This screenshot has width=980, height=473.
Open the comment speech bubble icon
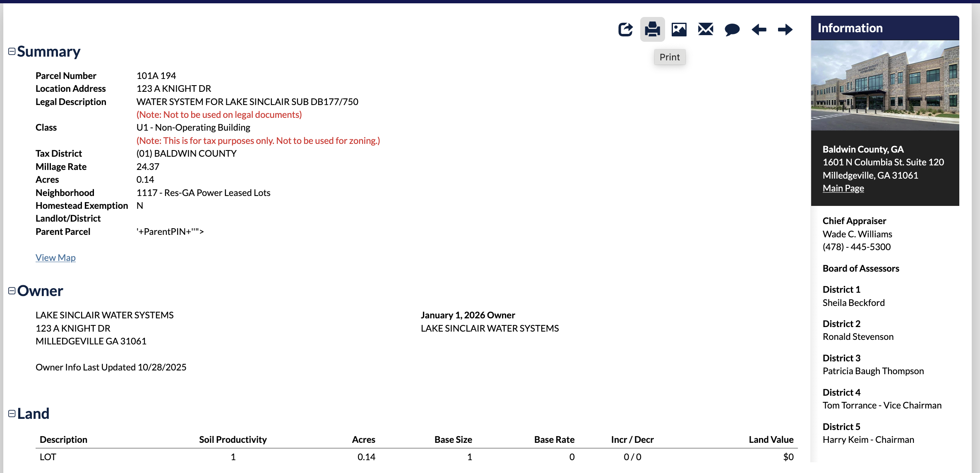pyautogui.click(x=732, y=29)
